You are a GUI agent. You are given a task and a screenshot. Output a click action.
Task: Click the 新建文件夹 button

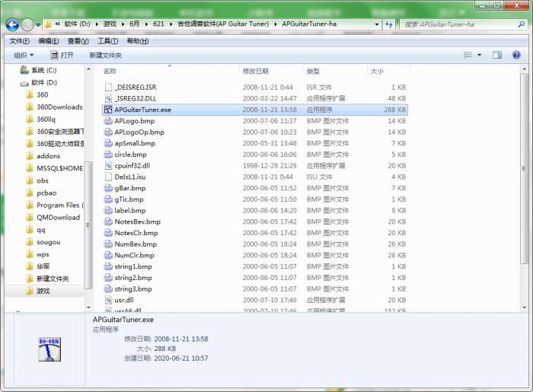coord(105,55)
